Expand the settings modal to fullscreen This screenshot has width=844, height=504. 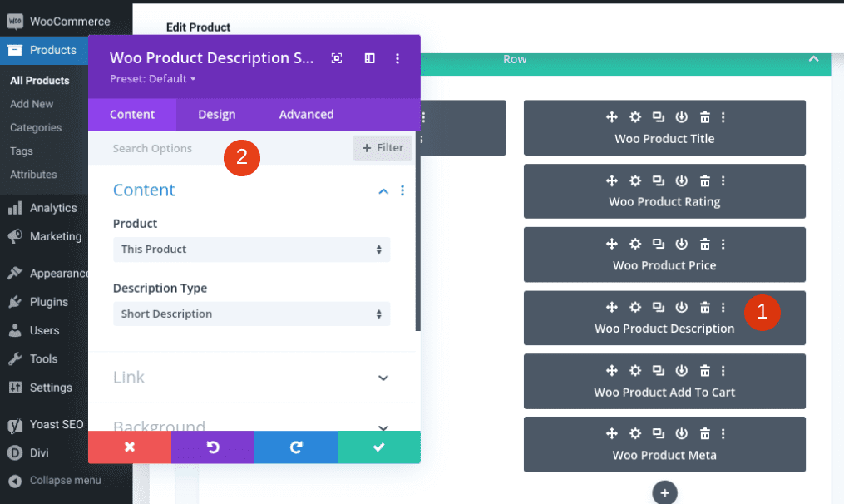point(336,58)
